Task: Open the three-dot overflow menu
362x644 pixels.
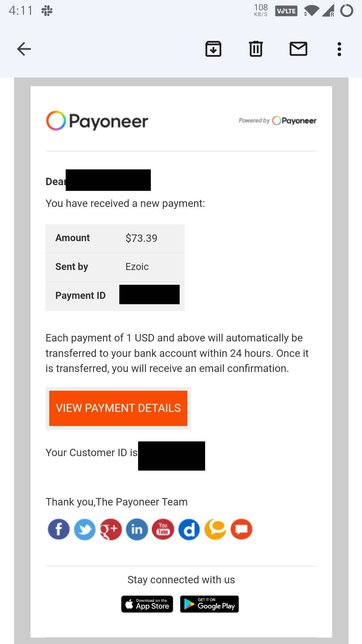Action: click(339, 49)
